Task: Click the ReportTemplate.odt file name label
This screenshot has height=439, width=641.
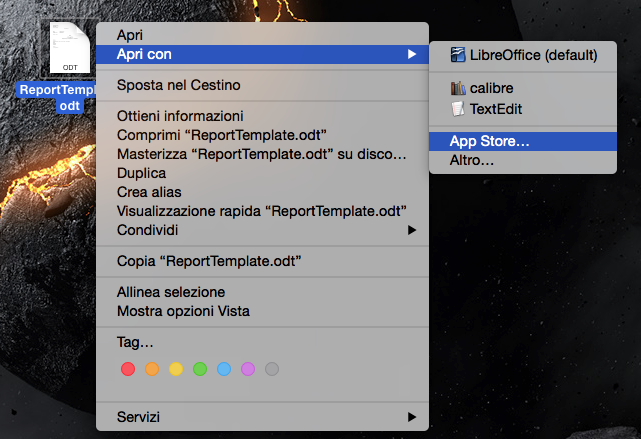Action: tap(57, 97)
